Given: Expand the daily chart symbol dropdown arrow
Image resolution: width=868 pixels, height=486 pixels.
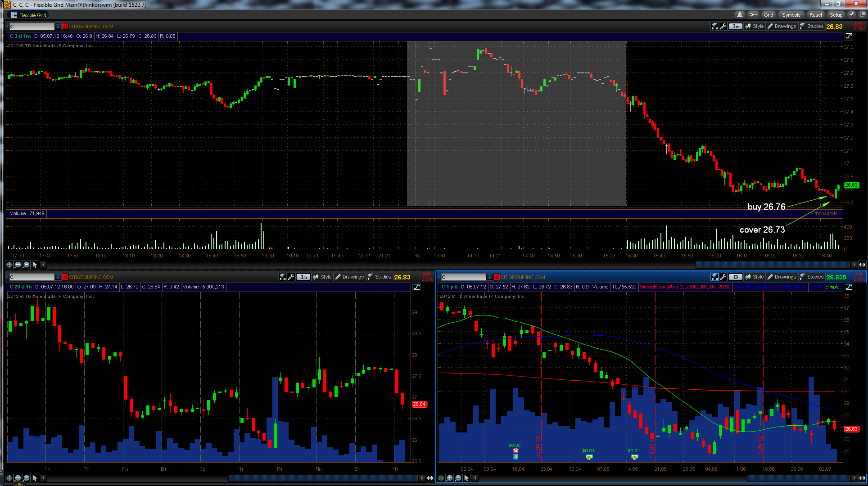Looking at the screenshot, I should [490, 277].
